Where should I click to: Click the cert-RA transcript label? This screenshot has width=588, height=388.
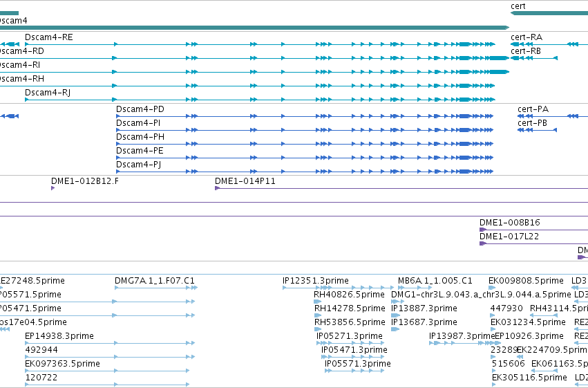(527, 37)
